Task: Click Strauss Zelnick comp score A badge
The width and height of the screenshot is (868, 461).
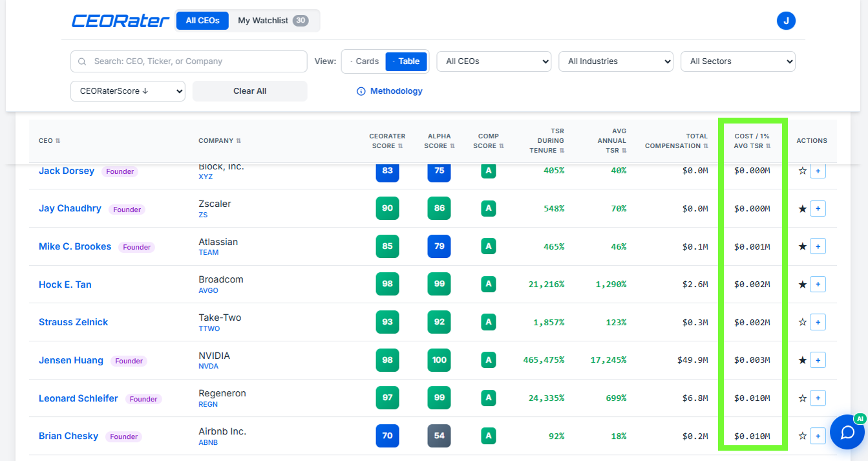Action: (x=489, y=322)
